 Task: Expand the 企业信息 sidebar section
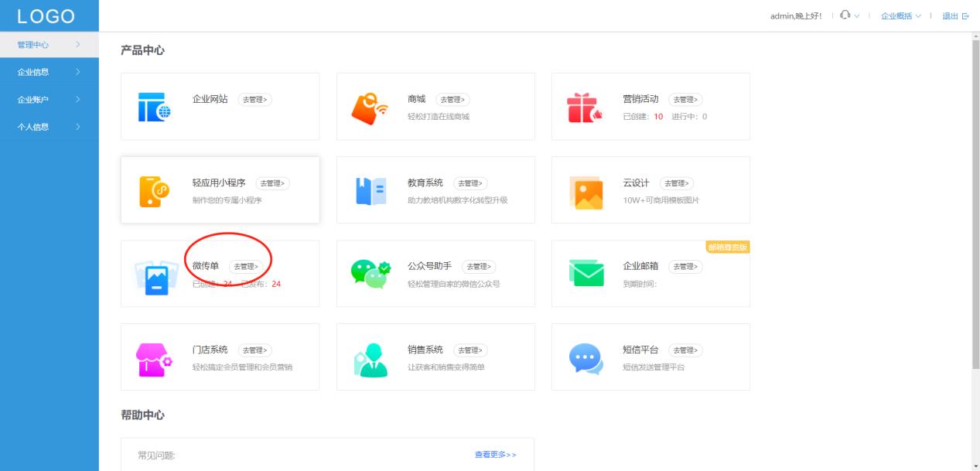click(x=35, y=72)
